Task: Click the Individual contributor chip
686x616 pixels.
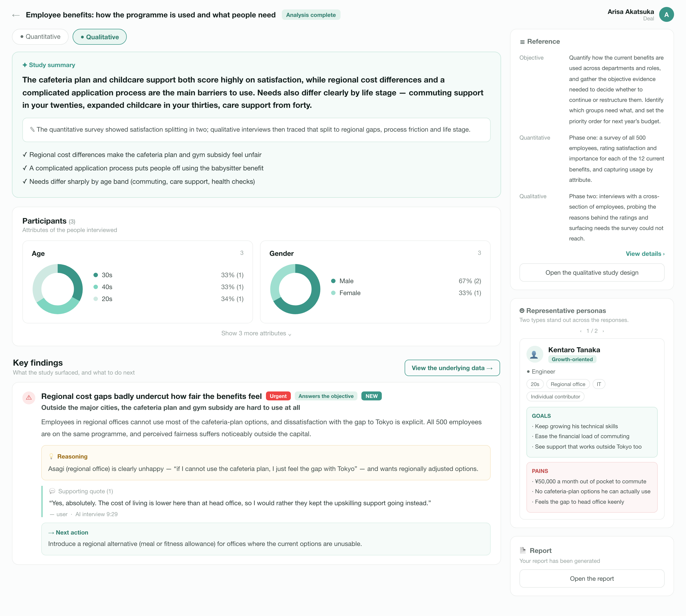Action: (x=555, y=397)
